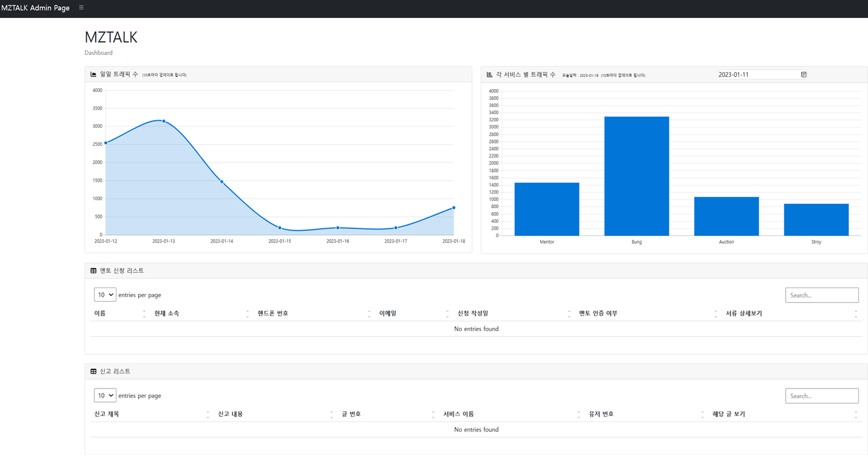Click the area chart icon beside 일일 트래픽 수
Image resolution: width=868 pixels, height=456 pixels.
point(93,75)
